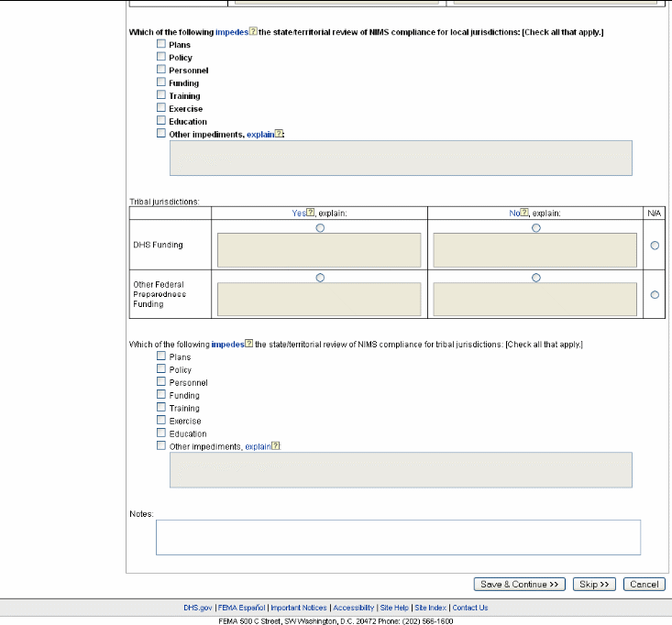Viewport: 672px width, 625px height.
Task: Open help icon next to "Yes" column header
Action: [310, 213]
